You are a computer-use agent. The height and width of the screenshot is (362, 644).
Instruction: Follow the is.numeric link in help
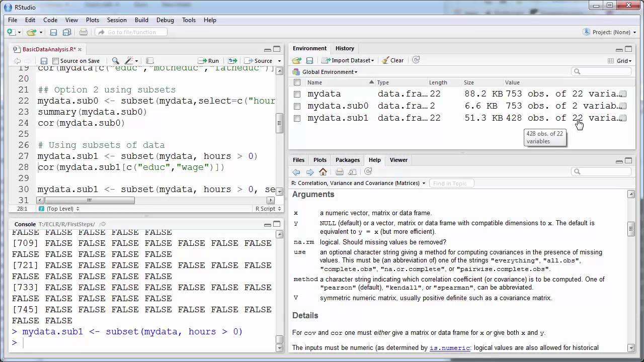pyautogui.click(x=450, y=347)
